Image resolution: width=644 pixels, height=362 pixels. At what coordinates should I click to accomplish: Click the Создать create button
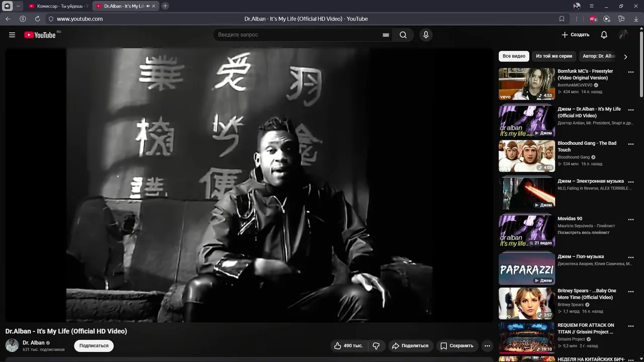[x=575, y=35]
